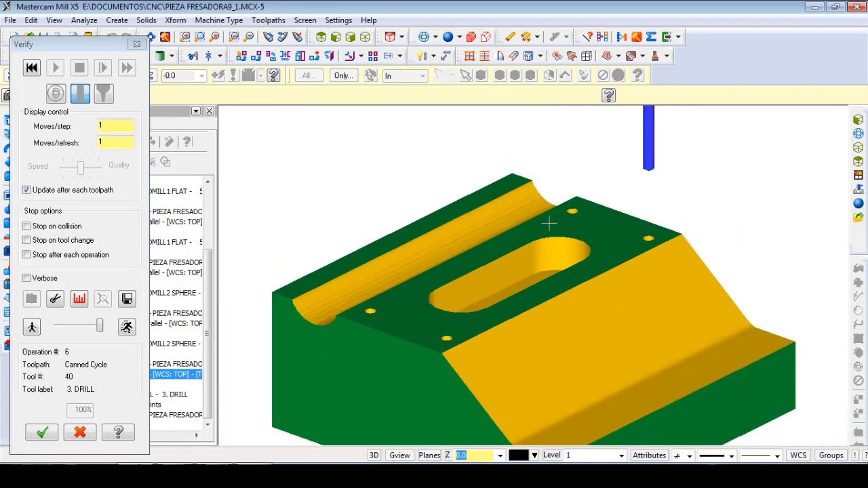Viewport: 868px width, 488px height.
Task: Save stock as file with disk icon
Action: pyautogui.click(x=127, y=299)
